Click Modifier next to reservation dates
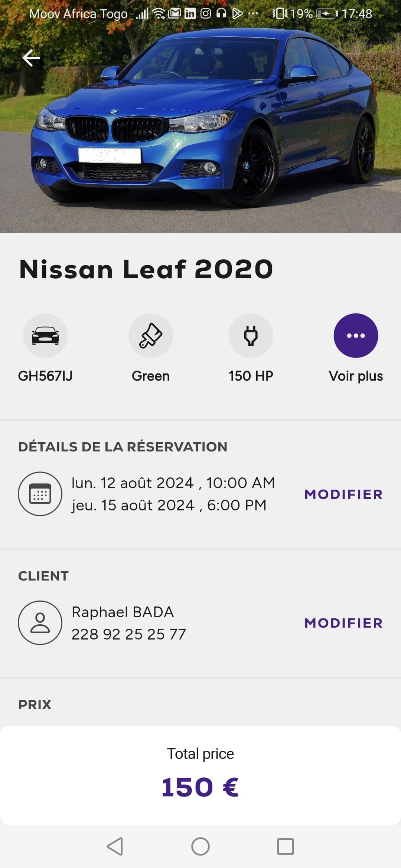The image size is (401, 868). pos(343,494)
